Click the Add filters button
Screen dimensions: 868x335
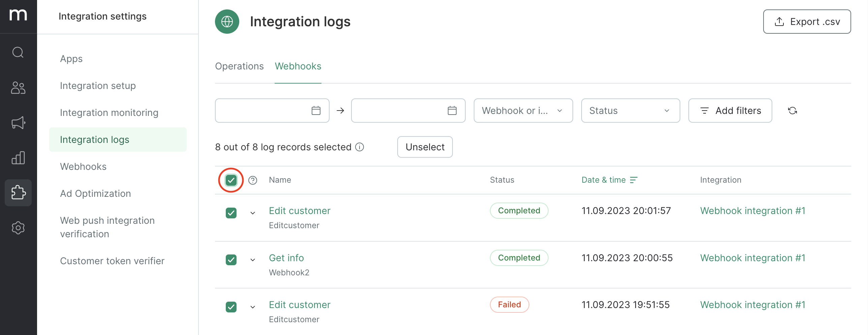coord(730,111)
